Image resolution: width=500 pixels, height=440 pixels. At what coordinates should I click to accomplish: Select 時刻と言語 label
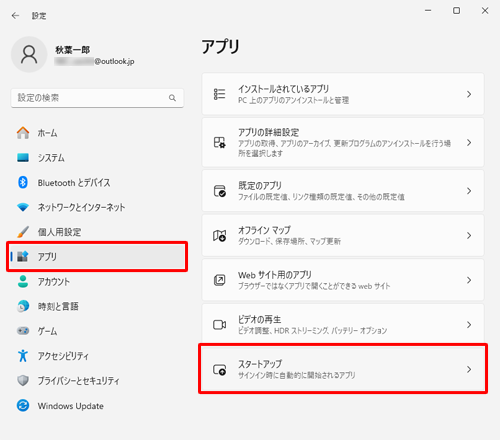tap(58, 306)
